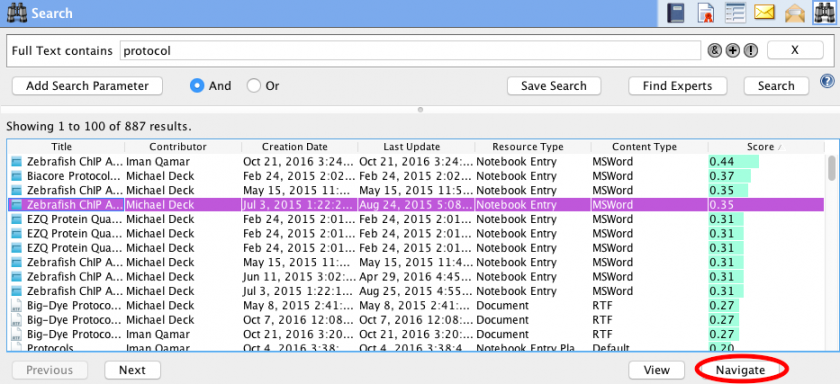Remove search parameter with X button
Screen dimensions: 840x384
pyautogui.click(x=795, y=50)
